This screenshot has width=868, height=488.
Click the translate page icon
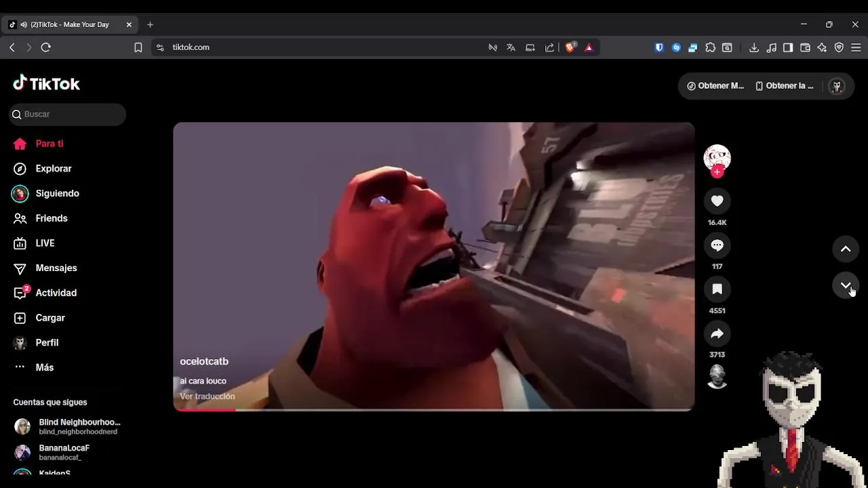pos(511,47)
